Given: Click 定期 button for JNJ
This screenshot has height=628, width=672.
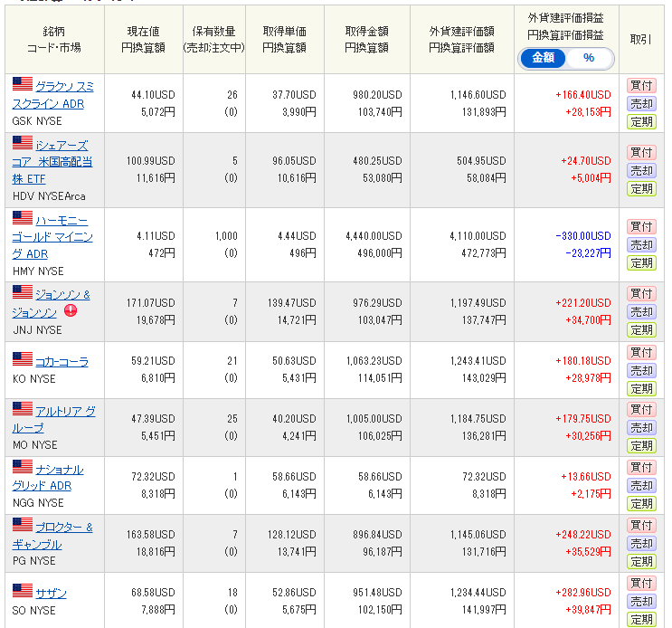Looking at the screenshot, I should [x=641, y=330].
